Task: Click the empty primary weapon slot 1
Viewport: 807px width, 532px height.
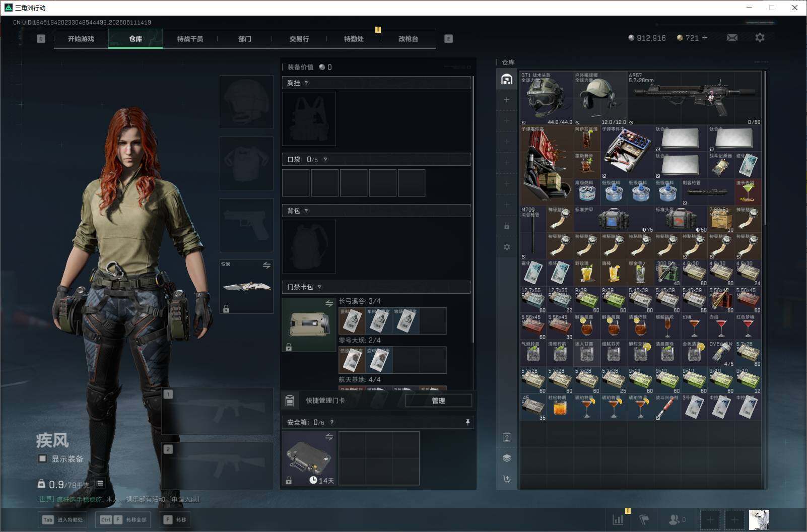Action: coord(218,411)
